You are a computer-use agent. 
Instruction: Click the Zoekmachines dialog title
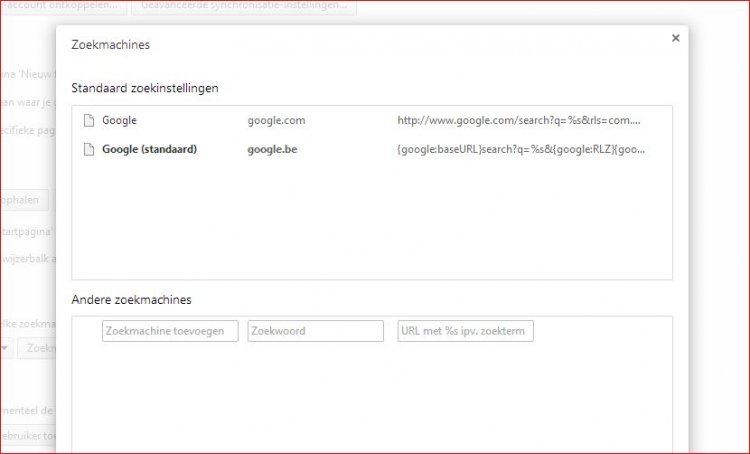pos(110,44)
